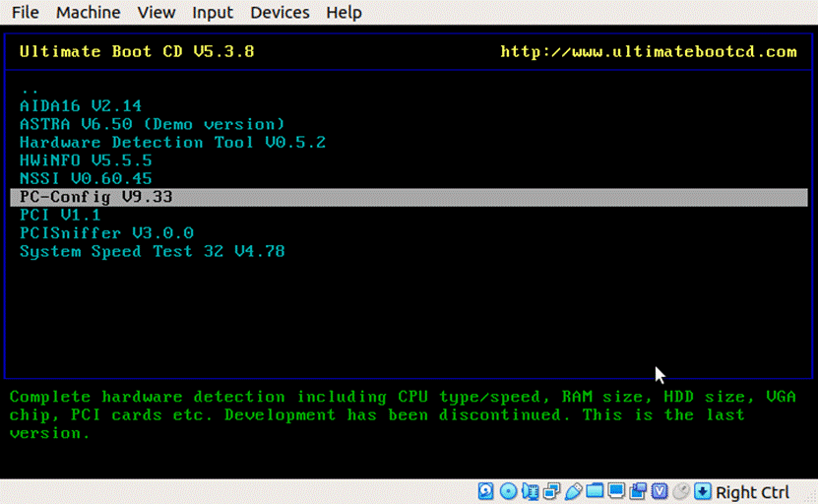The image size is (818, 504).
Task: Click the audio status icon
Action: click(x=530, y=491)
